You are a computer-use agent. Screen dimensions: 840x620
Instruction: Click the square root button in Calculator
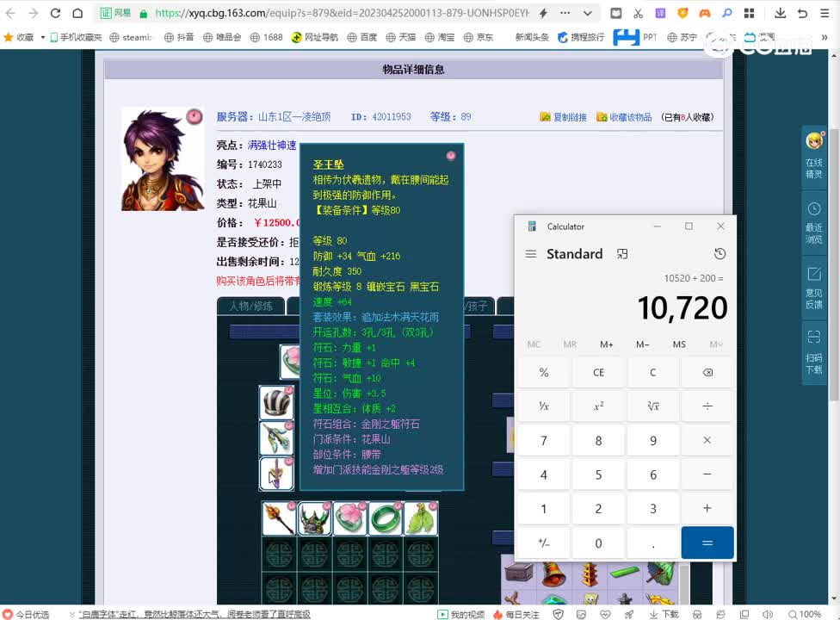coord(652,406)
